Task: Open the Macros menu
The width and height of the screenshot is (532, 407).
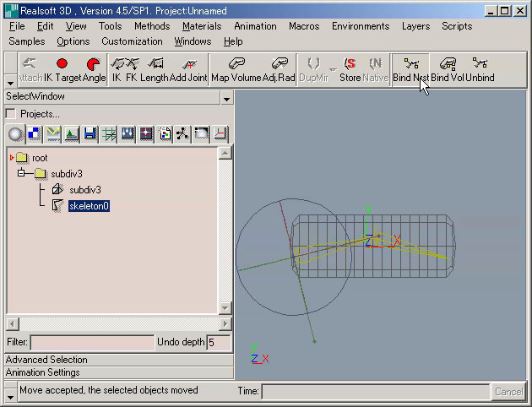Action: coord(304,26)
